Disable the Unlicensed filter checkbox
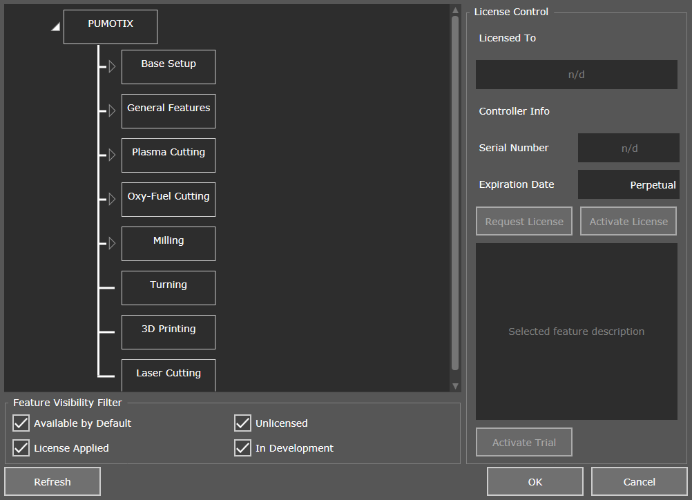Image resolution: width=692 pixels, height=500 pixels. pyautogui.click(x=243, y=423)
